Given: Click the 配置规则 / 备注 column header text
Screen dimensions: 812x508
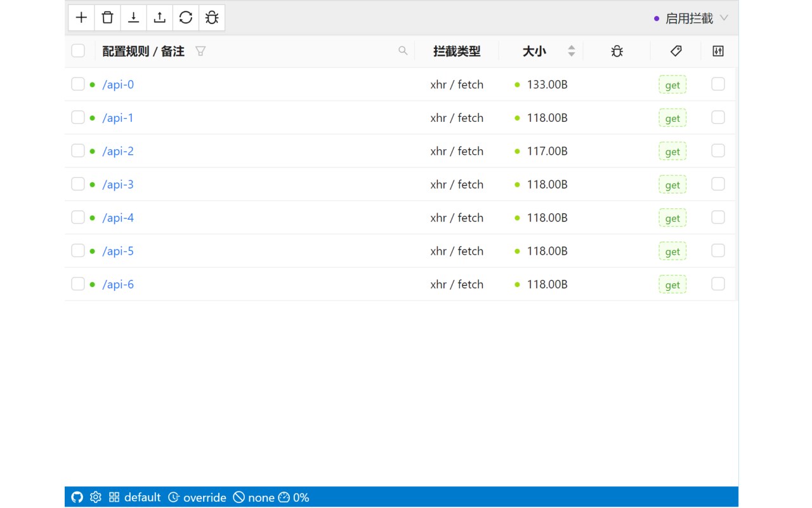Looking at the screenshot, I should click(x=143, y=51).
